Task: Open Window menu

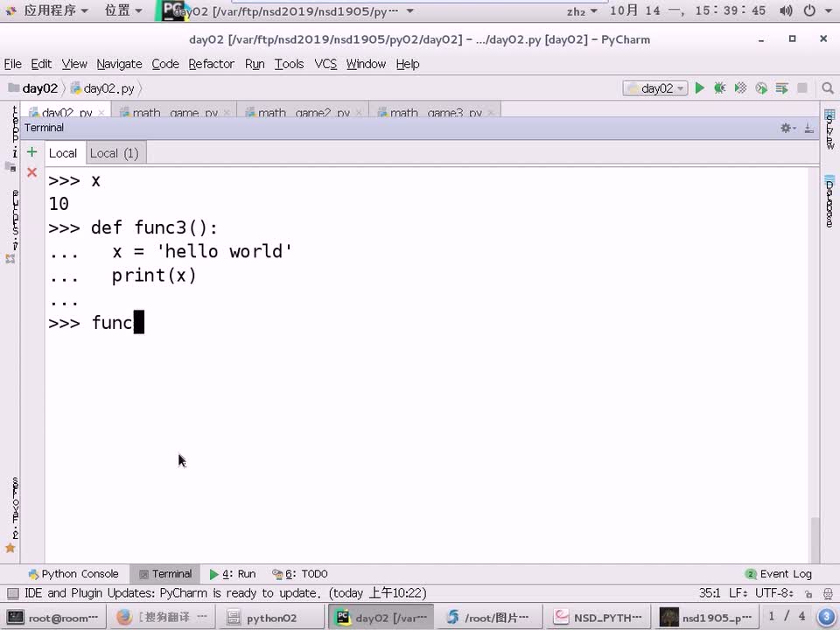Action: 366,64
